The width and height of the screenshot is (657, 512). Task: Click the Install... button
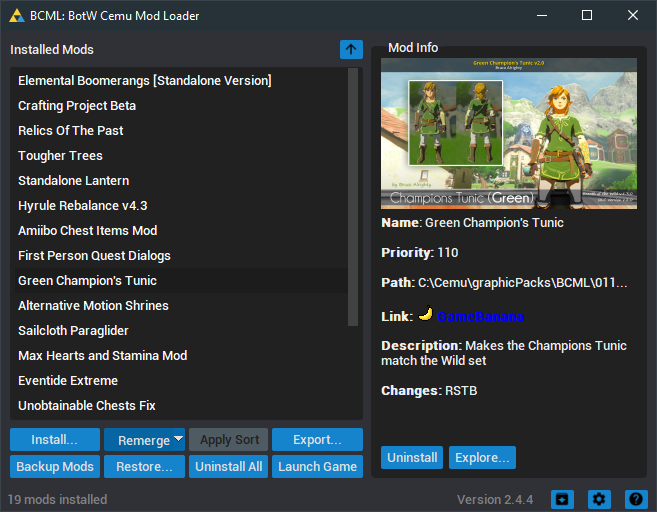(55, 440)
